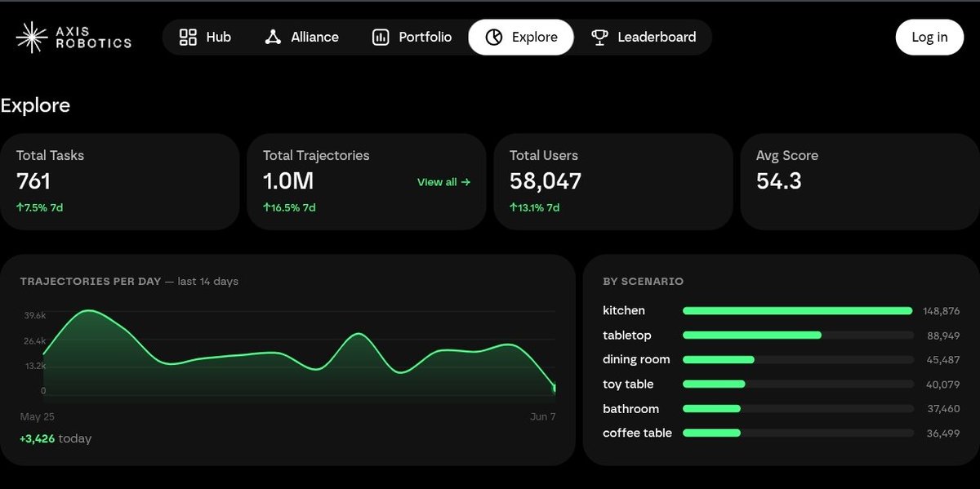
Task: Click the Explore page heading
Action: [35, 105]
